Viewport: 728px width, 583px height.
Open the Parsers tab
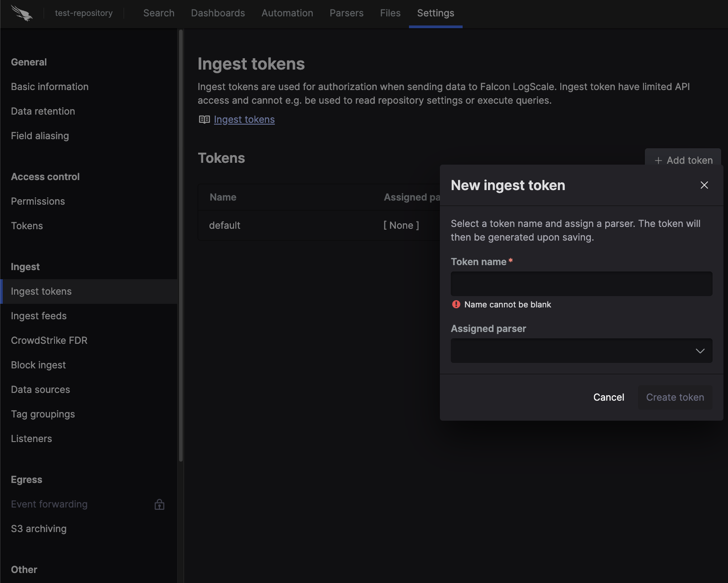coord(346,13)
